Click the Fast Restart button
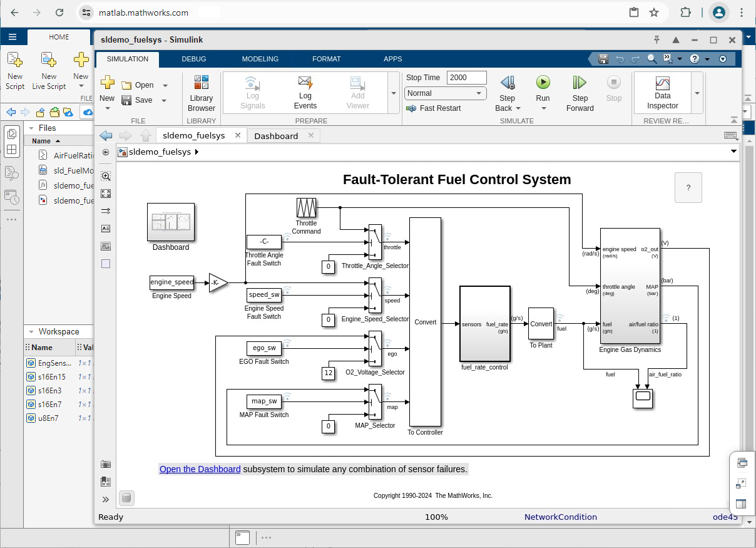The width and height of the screenshot is (756, 548). [x=434, y=108]
